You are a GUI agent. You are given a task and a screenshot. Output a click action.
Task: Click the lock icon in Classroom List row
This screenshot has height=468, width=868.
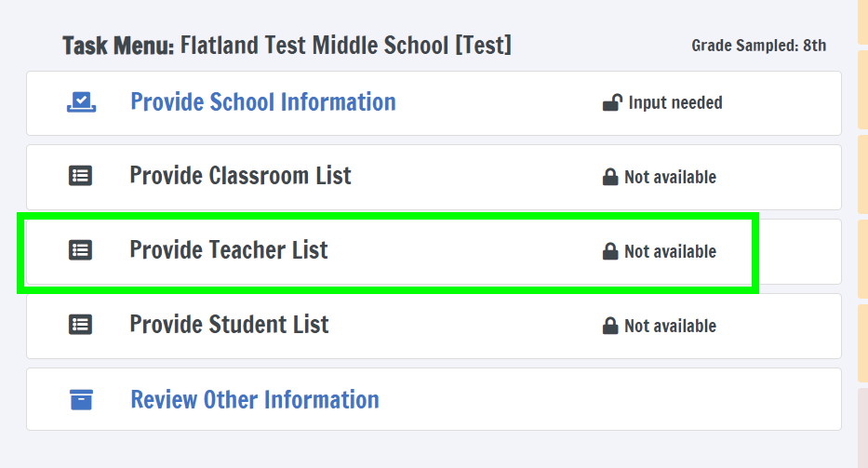tap(610, 177)
